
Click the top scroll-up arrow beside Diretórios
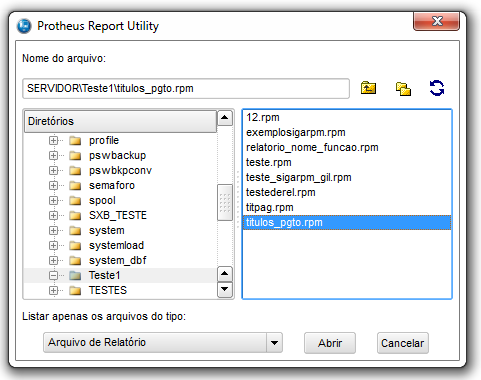[225, 118]
